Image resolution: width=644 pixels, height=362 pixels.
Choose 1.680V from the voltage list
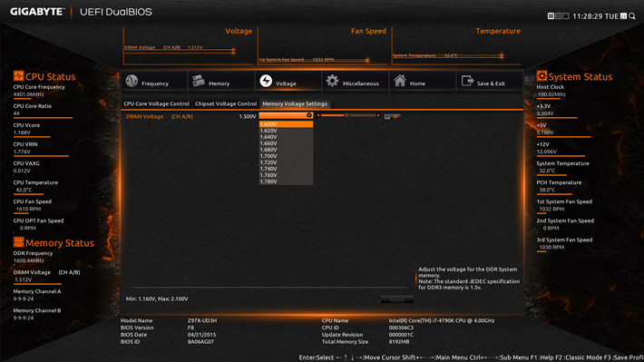click(286, 150)
